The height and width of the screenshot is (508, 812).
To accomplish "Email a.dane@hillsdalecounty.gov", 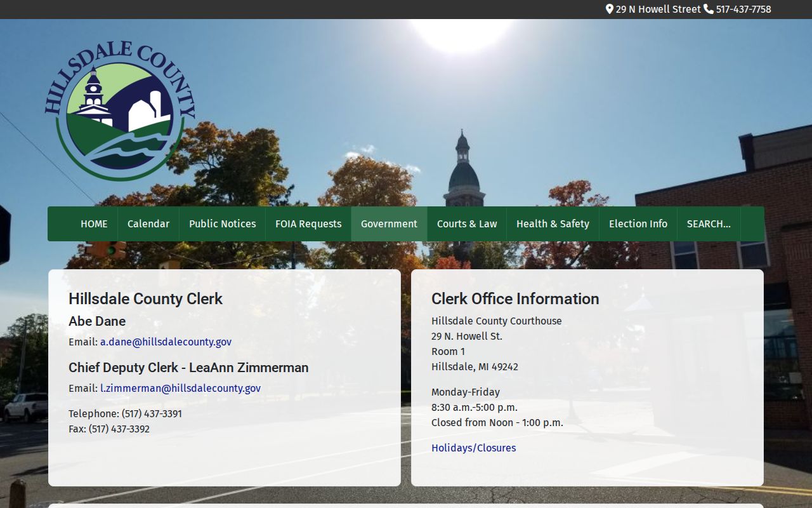I will pyautogui.click(x=166, y=342).
